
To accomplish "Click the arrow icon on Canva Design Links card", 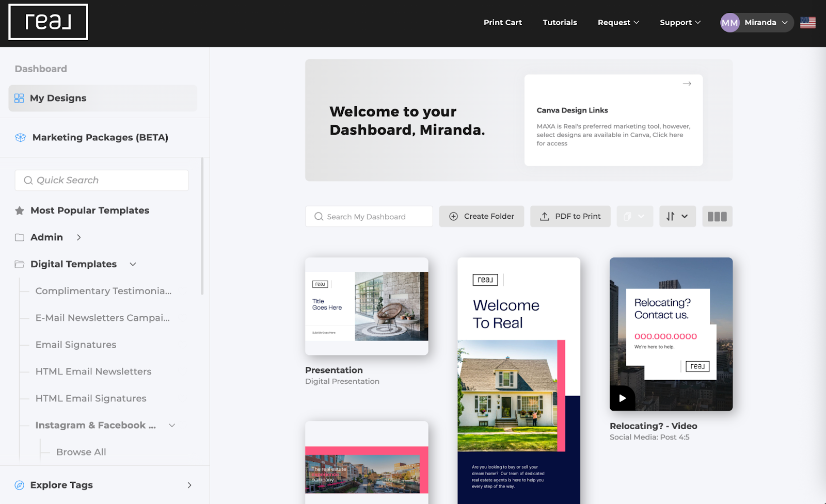I will [x=687, y=84].
